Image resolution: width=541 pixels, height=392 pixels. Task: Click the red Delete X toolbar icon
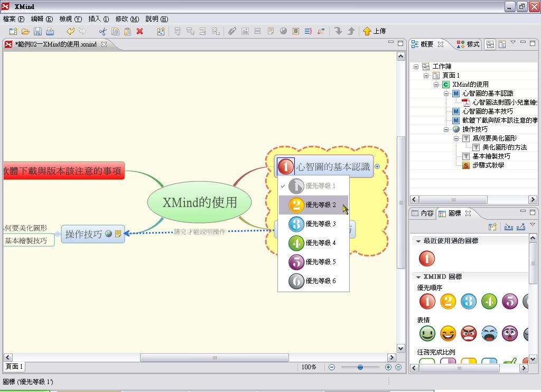(139, 31)
